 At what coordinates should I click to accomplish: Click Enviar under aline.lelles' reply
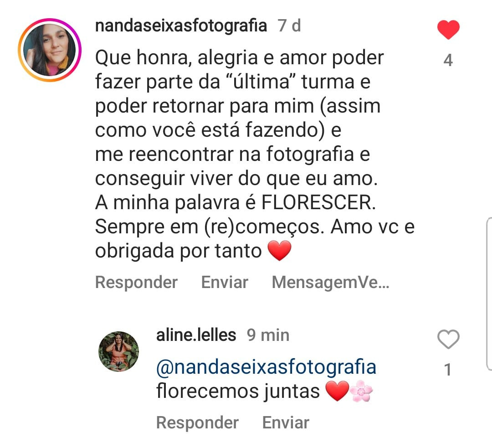(x=286, y=422)
